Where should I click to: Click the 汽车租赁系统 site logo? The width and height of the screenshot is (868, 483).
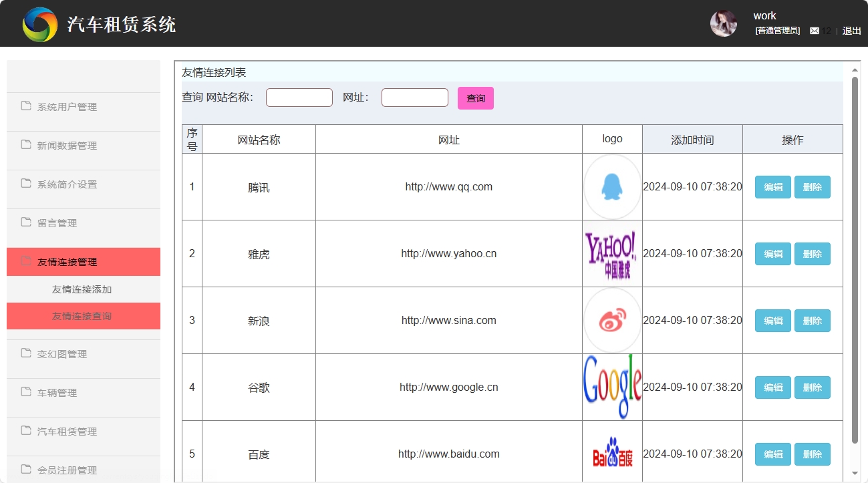coord(40,23)
